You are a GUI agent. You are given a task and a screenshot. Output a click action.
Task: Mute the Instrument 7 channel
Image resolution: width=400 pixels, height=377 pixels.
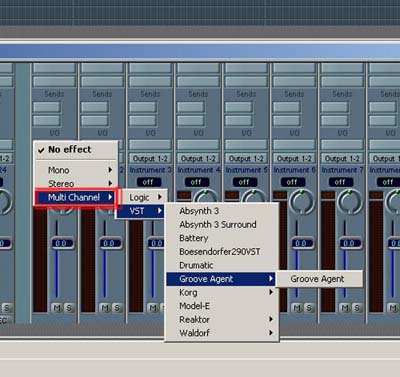click(x=345, y=308)
